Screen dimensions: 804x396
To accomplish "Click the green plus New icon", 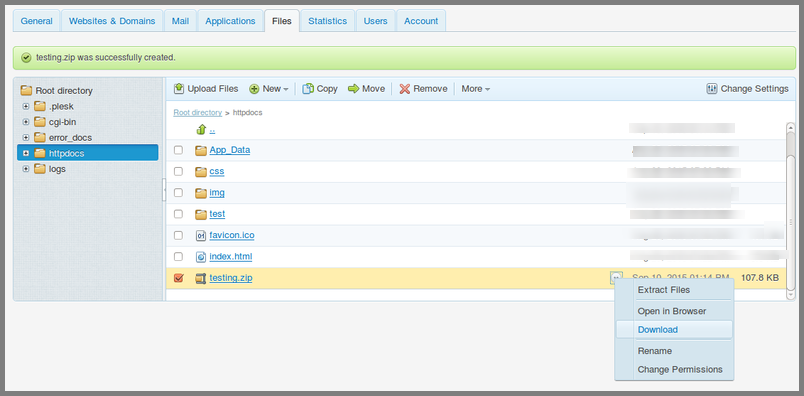I will point(254,89).
